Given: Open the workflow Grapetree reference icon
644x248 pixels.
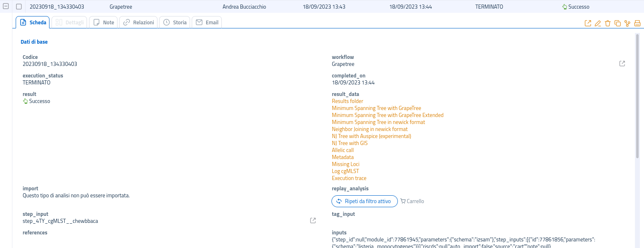Looking at the screenshot, I should [622, 64].
